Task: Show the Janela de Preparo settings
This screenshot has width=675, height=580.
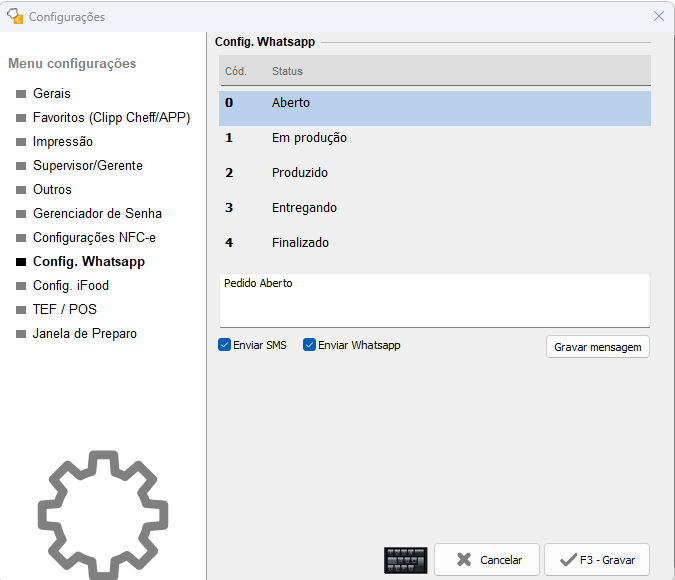Action: [85, 334]
